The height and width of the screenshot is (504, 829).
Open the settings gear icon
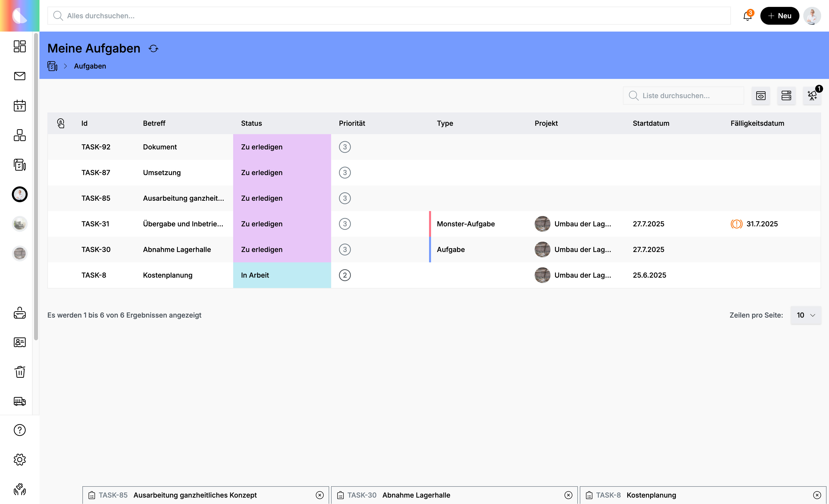point(19,460)
